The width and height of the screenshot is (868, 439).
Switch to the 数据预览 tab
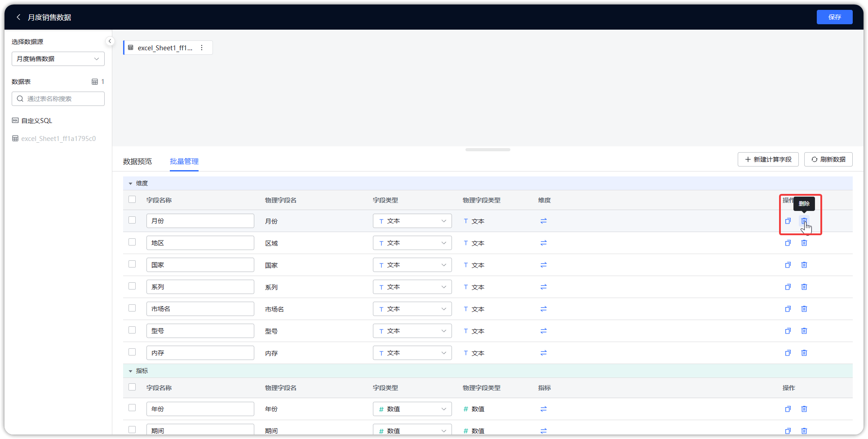click(137, 161)
